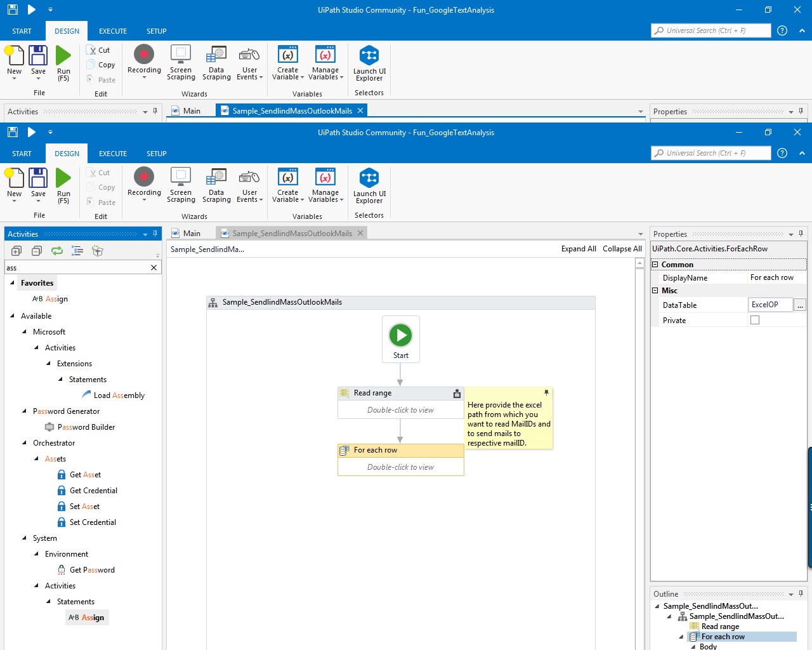Pin the Properties panel in lower window

[801, 234]
